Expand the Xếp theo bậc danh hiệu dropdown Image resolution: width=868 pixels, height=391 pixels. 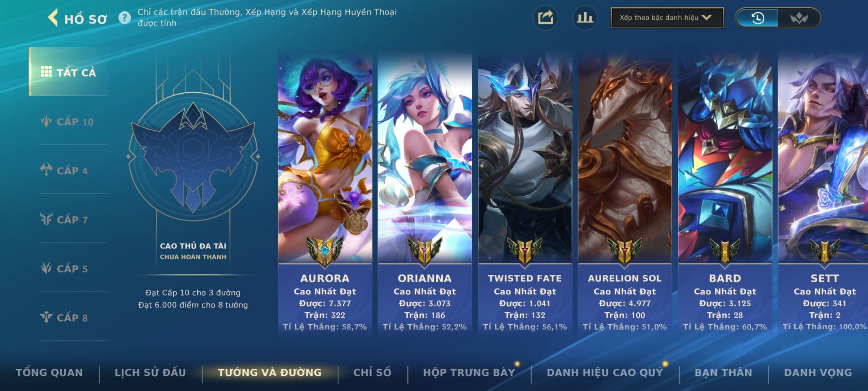coord(667,18)
